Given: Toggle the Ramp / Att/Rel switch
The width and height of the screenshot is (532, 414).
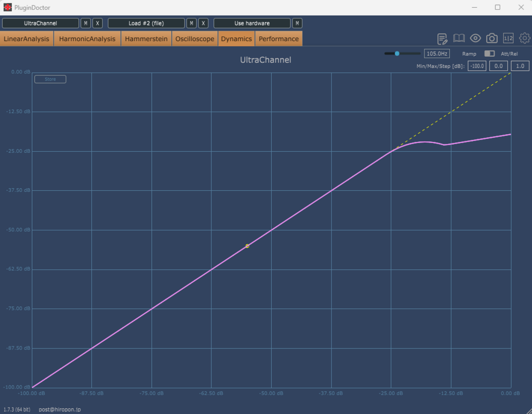Looking at the screenshot, I should tap(489, 54).
